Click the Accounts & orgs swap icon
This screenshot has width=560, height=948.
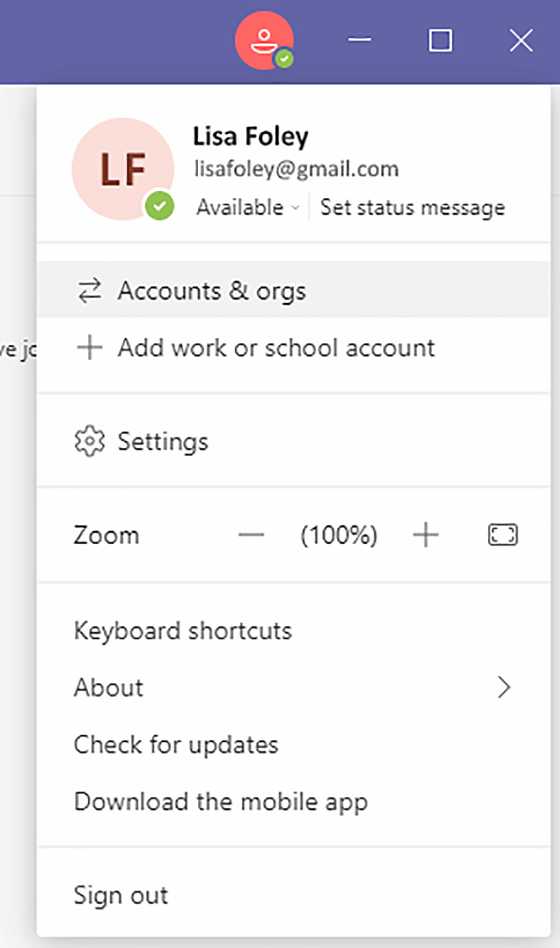[88, 290]
